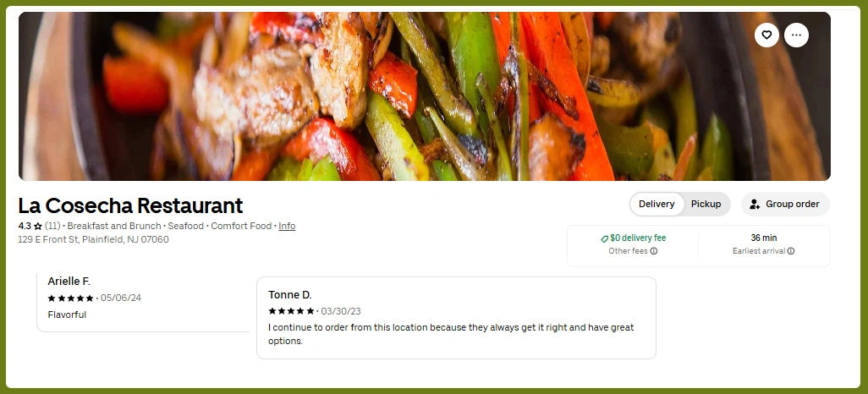Switch the order mode to Pickup
The width and height of the screenshot is (868, 394).
[706, 205]
